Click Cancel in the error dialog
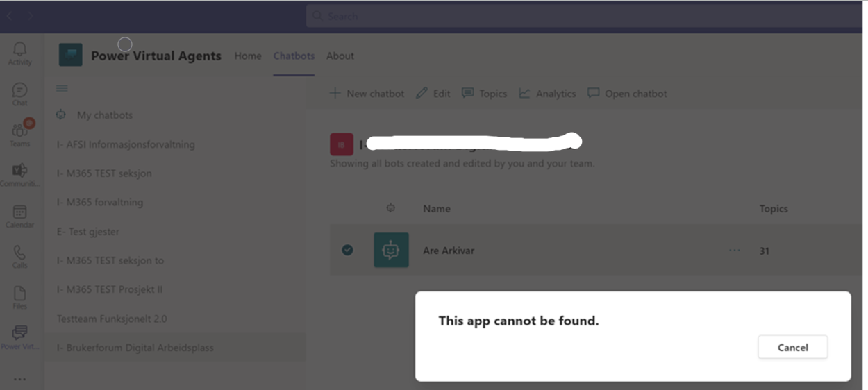This screenshot has height=390, width=868. (792, 348)
